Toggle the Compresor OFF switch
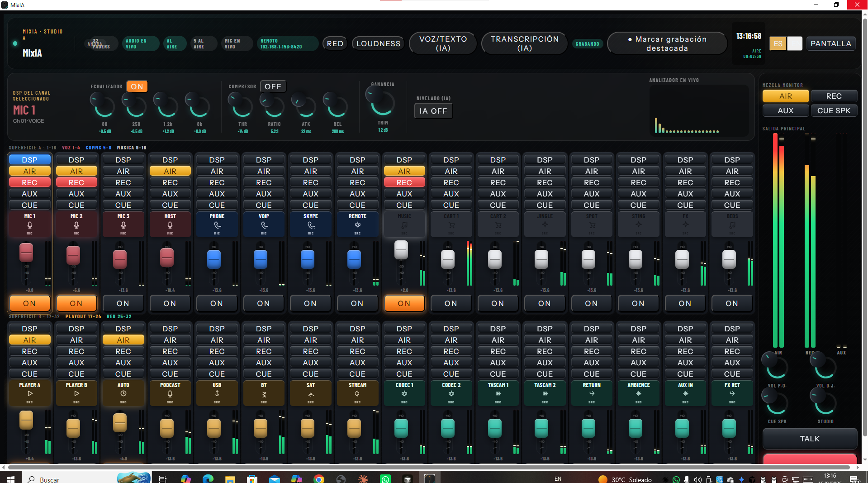 pyautogui.click(x=273, y=86)
